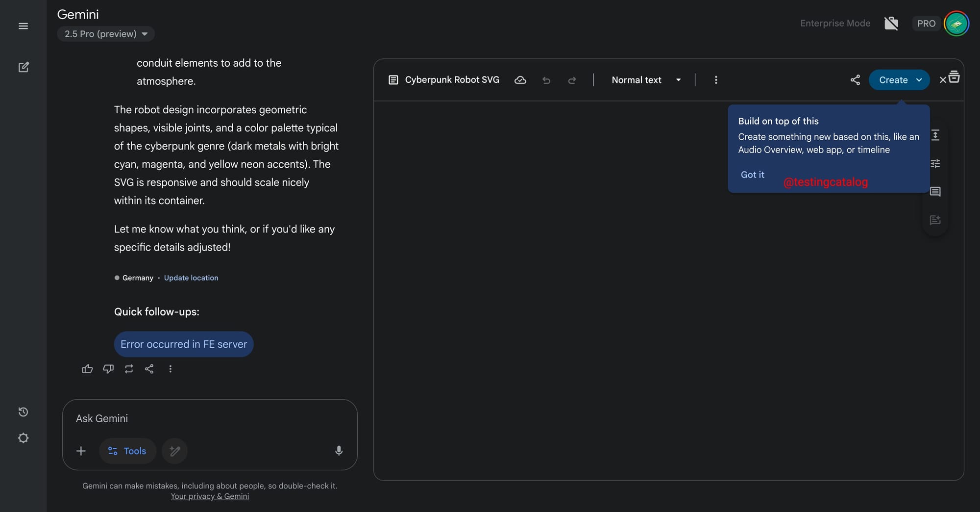Focus the Ask Gemini prompt field

click(210, 418)
